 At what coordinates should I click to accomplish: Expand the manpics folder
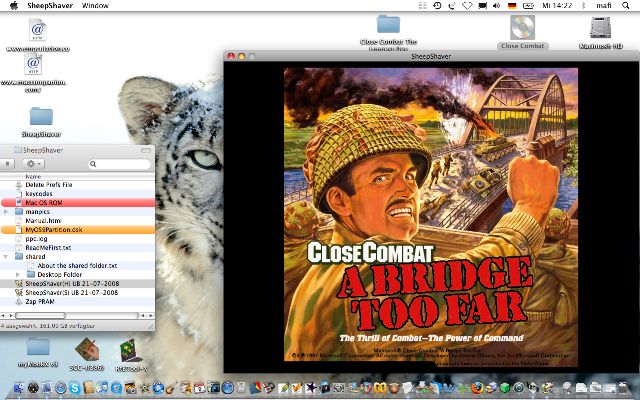click(x=5, y=212)
